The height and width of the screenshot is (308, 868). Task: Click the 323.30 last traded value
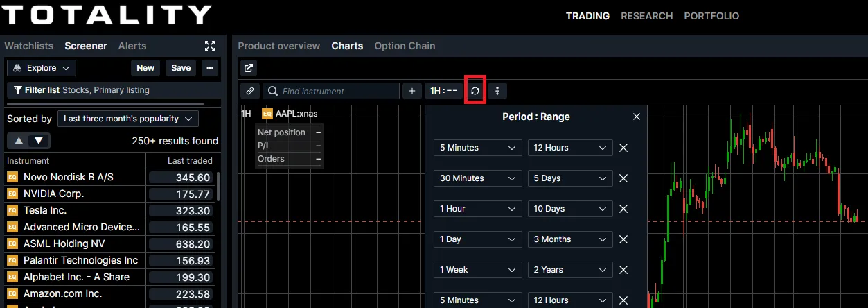(x=180, y=210)
